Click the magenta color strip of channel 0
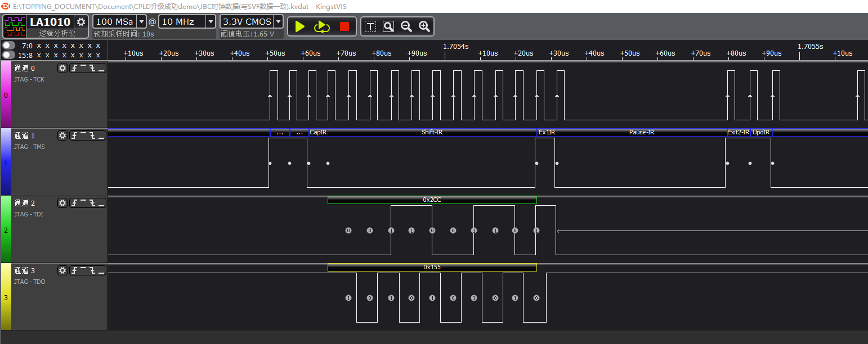This screenshot has height=344, width=868. click(6, 95)
